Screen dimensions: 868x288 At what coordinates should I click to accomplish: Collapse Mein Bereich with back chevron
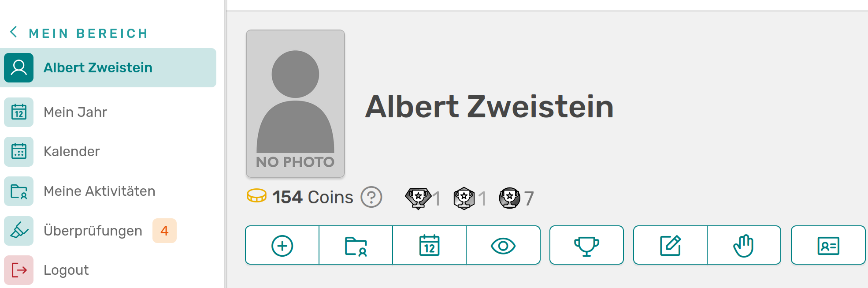click(x=14, y=32)
